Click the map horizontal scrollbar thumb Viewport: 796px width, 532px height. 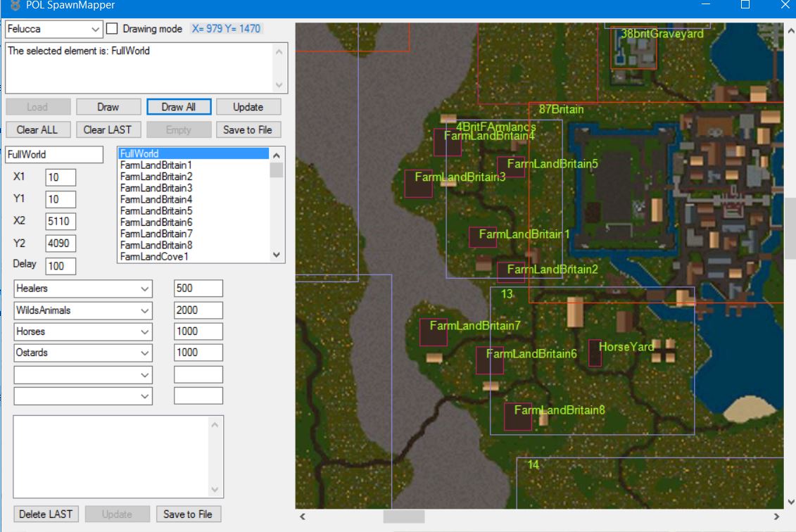point(403,517)
